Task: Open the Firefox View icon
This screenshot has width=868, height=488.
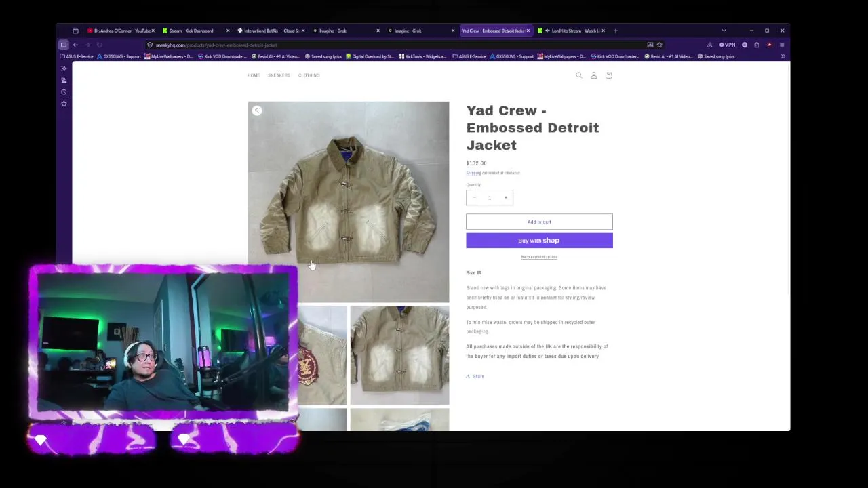Action: [x=75, y=30]
